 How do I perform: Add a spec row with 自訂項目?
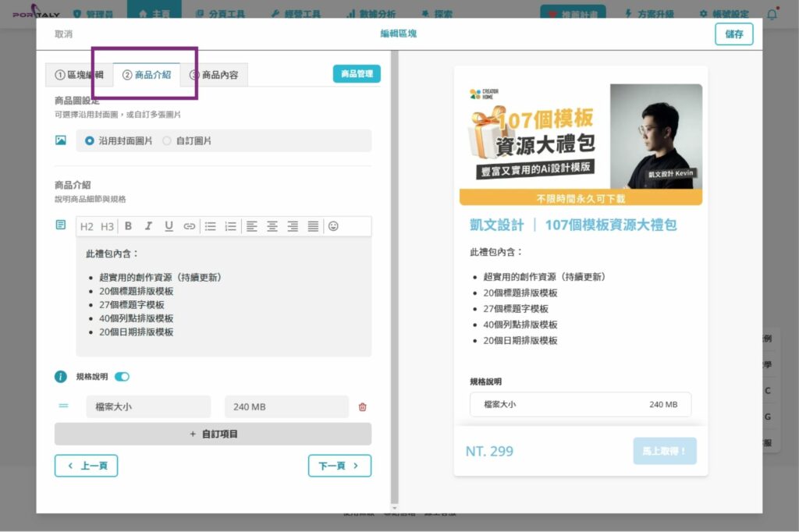(213, 434)
